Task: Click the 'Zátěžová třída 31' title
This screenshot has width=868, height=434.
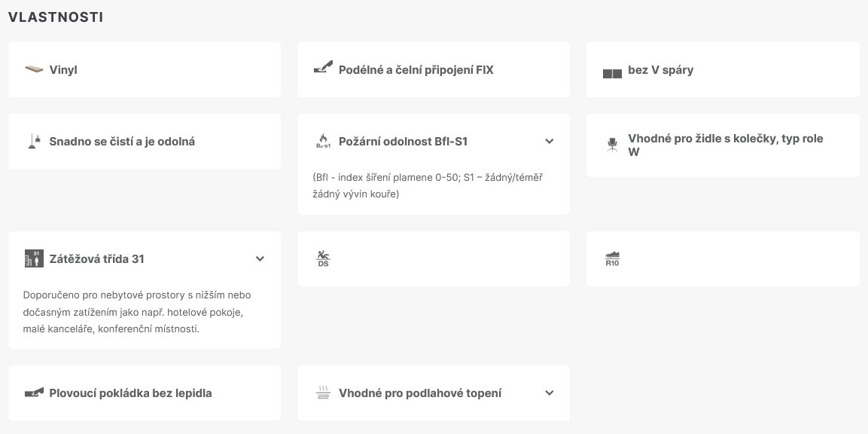Action: point(96,258)
